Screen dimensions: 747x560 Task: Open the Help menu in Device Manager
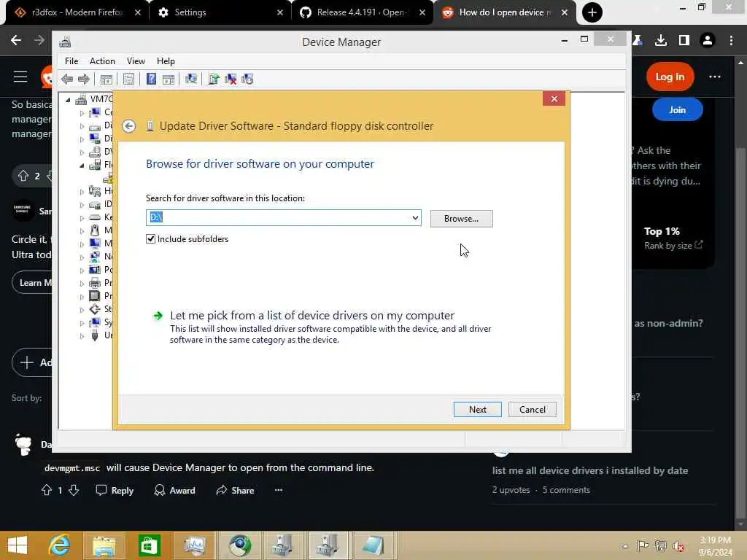(166, 61)
